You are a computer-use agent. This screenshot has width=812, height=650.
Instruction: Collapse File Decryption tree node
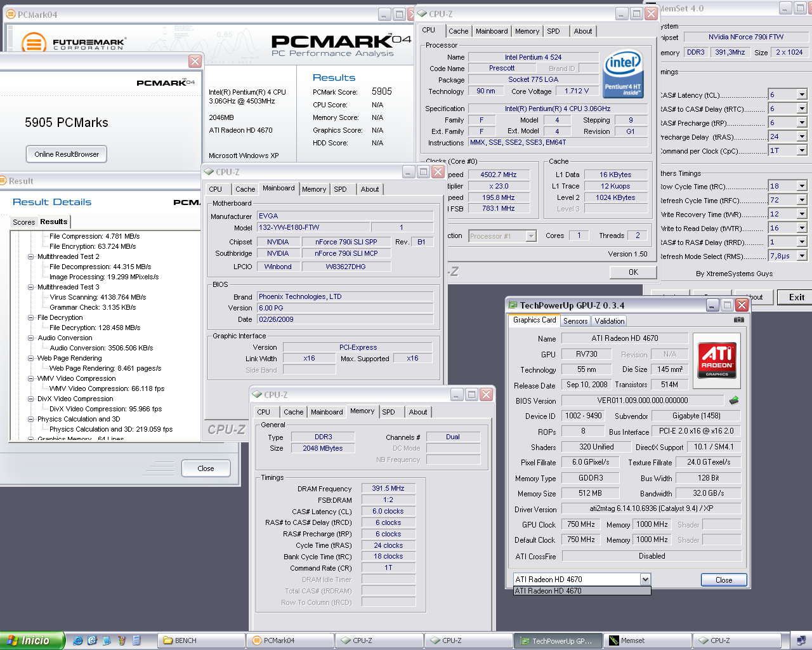(x=30, y=317)
